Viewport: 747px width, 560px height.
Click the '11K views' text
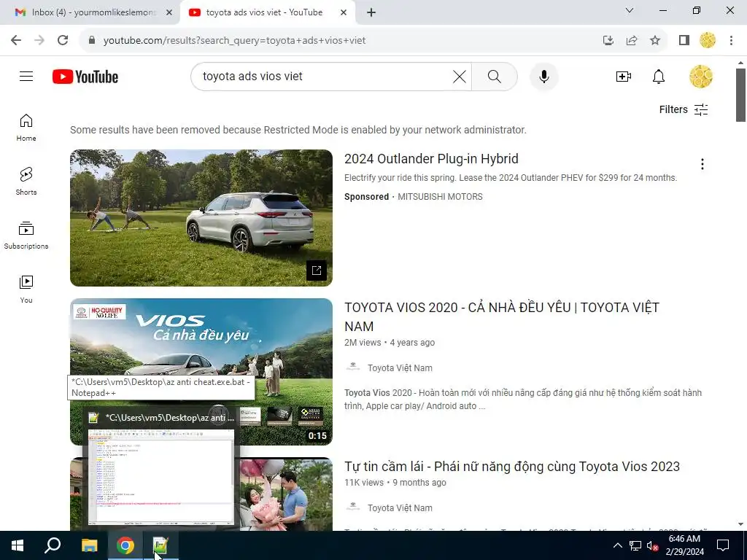click(364, 483)
